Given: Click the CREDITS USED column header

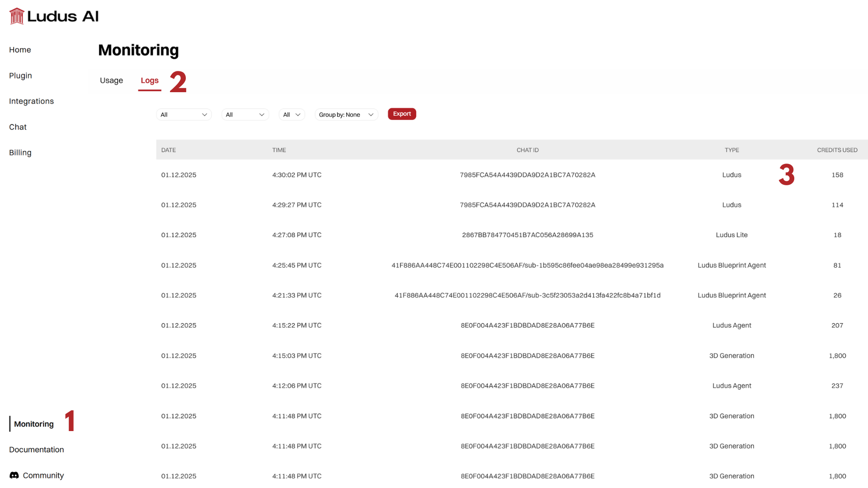Looking at the screenshot, I should [837, 150].
